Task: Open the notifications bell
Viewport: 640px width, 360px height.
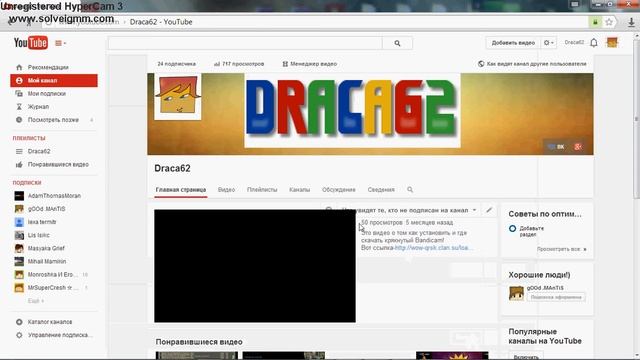Action: point(594,42)
